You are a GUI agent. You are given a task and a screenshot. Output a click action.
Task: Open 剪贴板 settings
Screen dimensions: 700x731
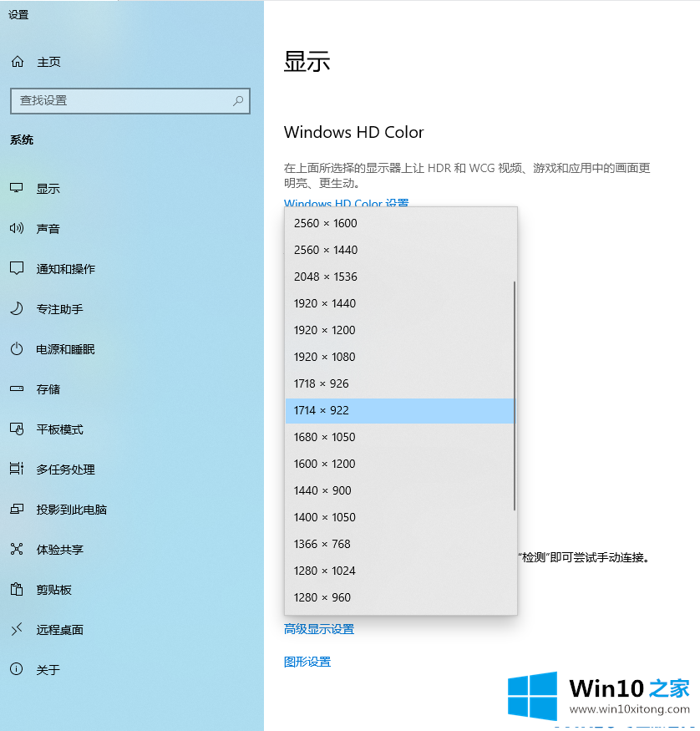click(x=54, y=590)
